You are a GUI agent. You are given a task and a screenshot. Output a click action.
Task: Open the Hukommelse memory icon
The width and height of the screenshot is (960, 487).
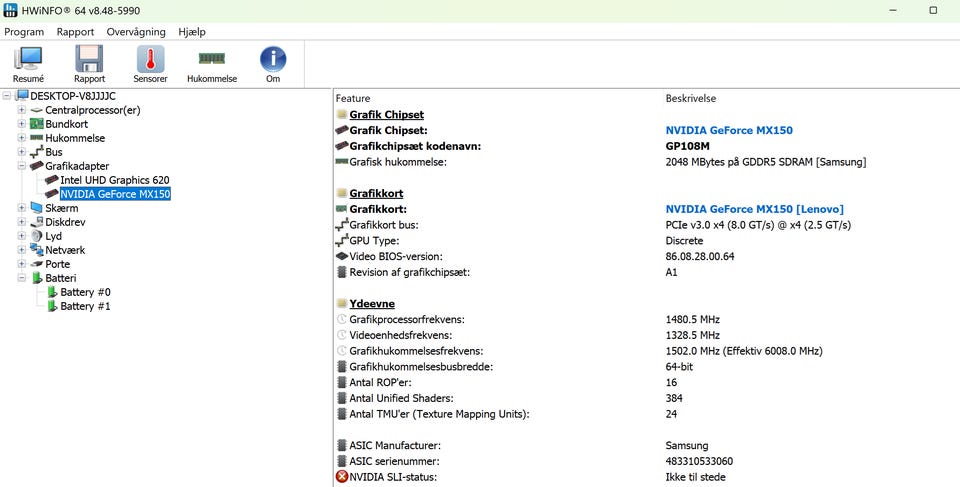212,58
